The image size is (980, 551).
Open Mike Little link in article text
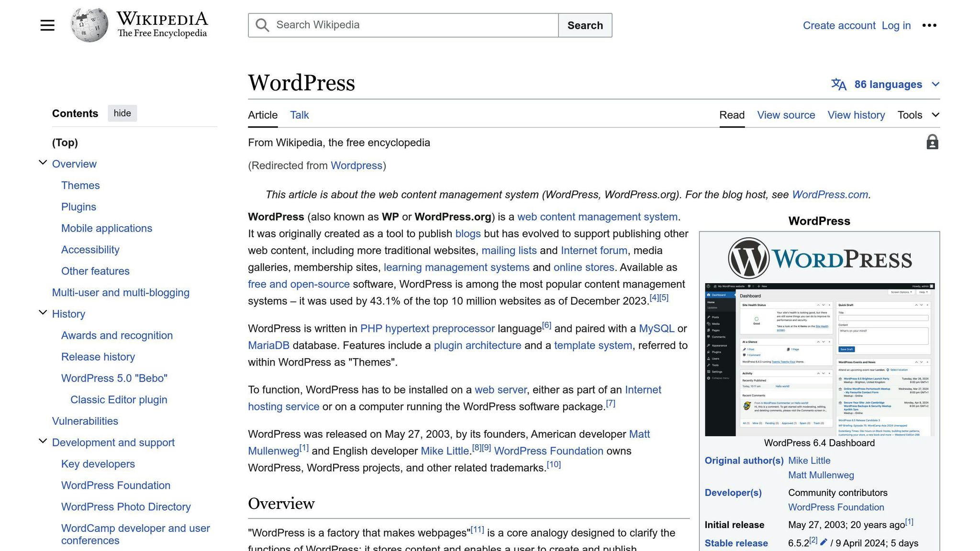pyautogui.click(x=445, y=451)
